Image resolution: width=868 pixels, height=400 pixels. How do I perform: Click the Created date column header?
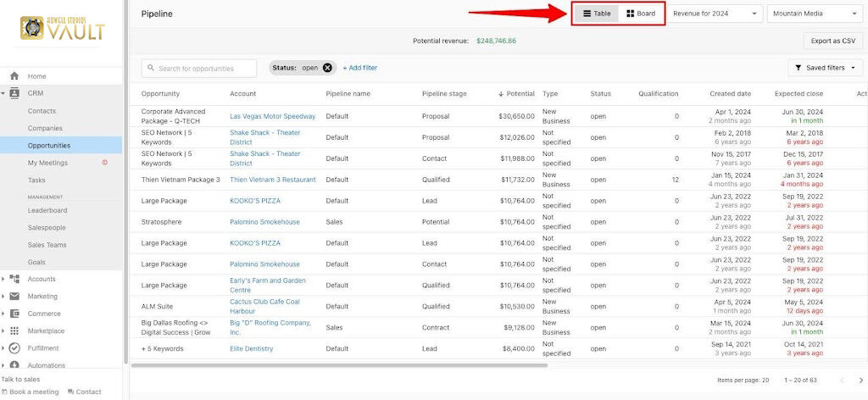730,94
